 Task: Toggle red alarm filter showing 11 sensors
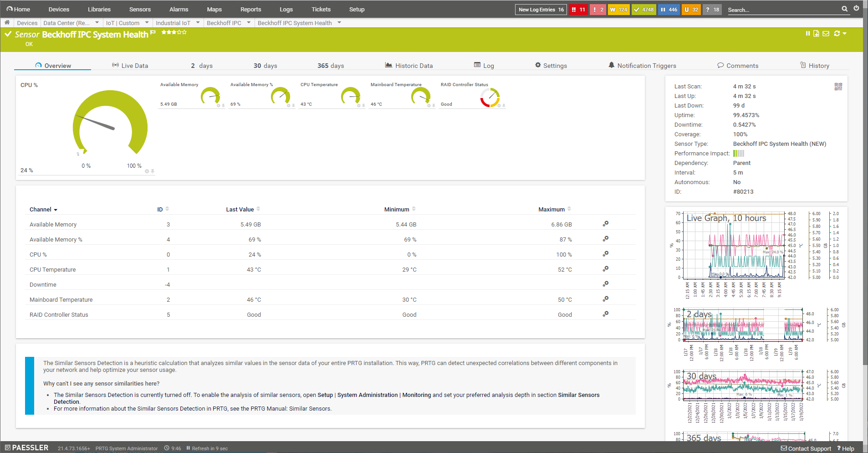(x=578, y=10)
